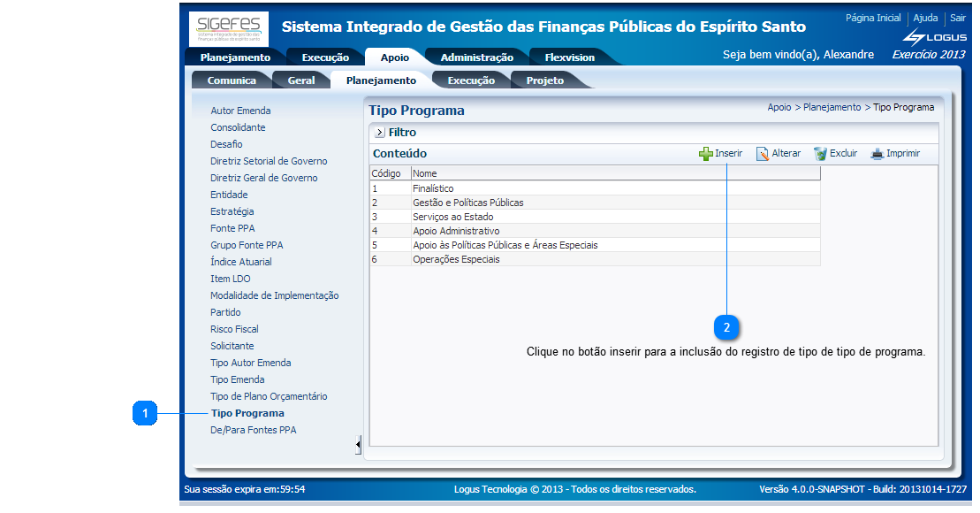The height and width of the screenshot is (513, 980).
Task: Click Apoio in the breadcrumb
Action: coord(779,107)
